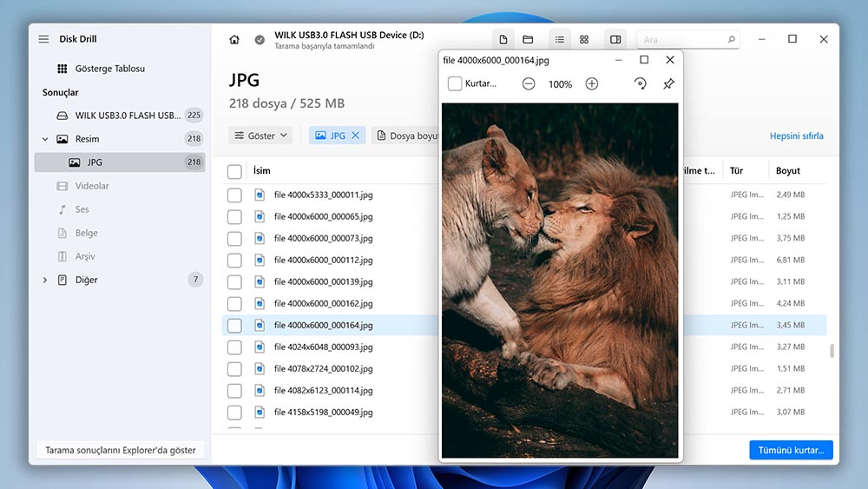Open Gösterge Tablosu dashboard
868x489 pixels.
(x=109, y=68)
